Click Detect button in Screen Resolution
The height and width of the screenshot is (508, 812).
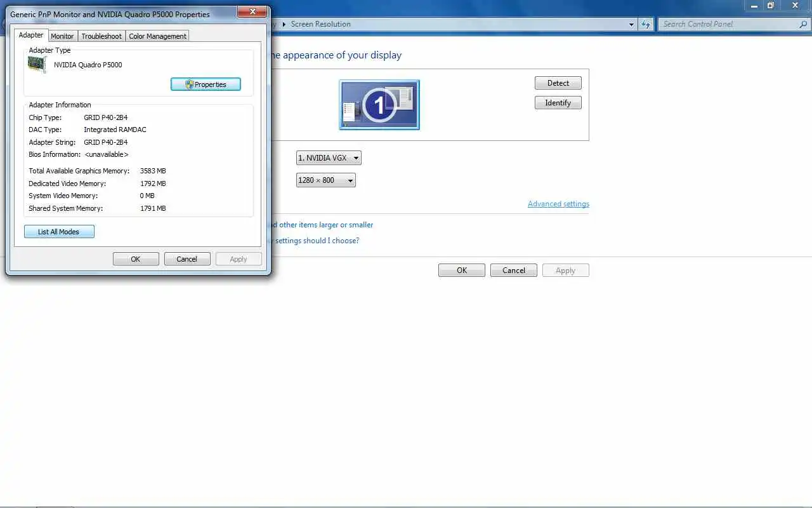[558, 83]
